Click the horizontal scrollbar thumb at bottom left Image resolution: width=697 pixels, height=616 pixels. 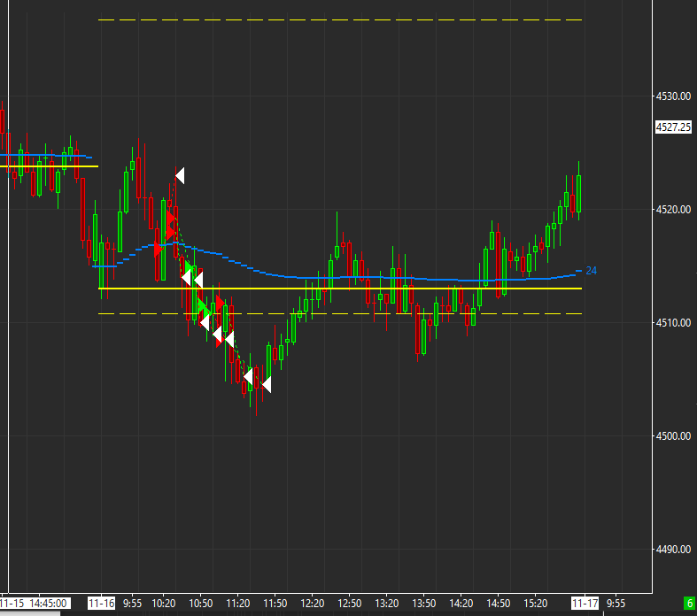[x=30, y=613]
